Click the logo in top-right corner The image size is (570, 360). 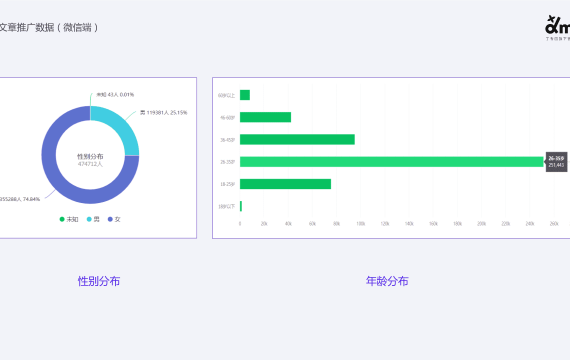pos(557,28)
